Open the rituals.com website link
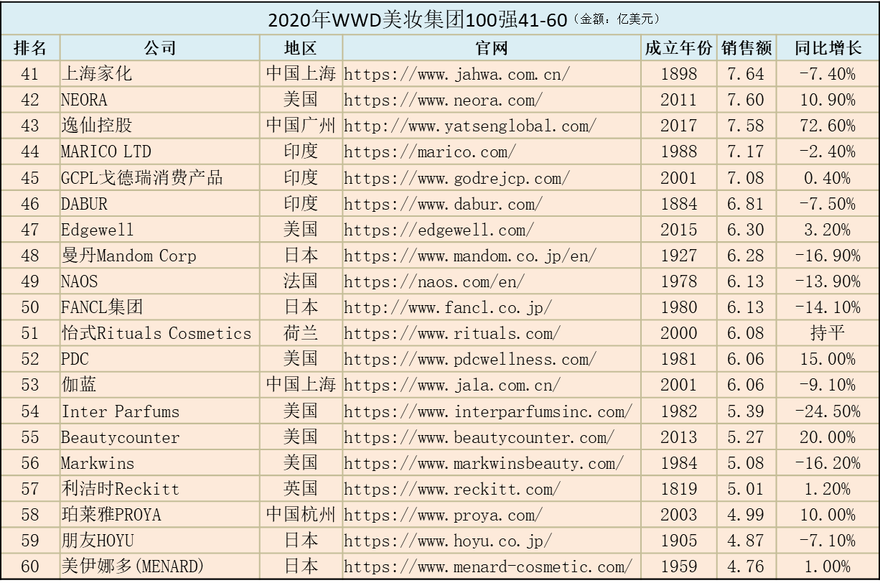The image size is (880, 588). [x=453, y=333]
